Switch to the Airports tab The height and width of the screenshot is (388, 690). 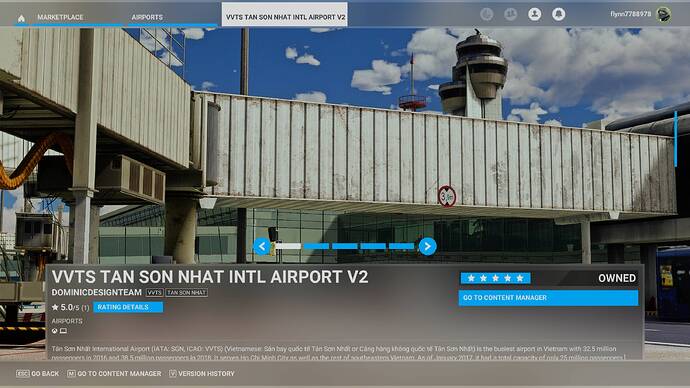click(147, 17)
